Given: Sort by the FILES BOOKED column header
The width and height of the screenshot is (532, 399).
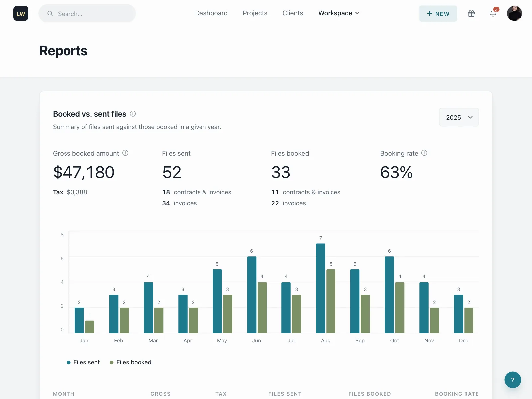Looking at the screenshot, I should pyautogui.click(x=370, y=394).
